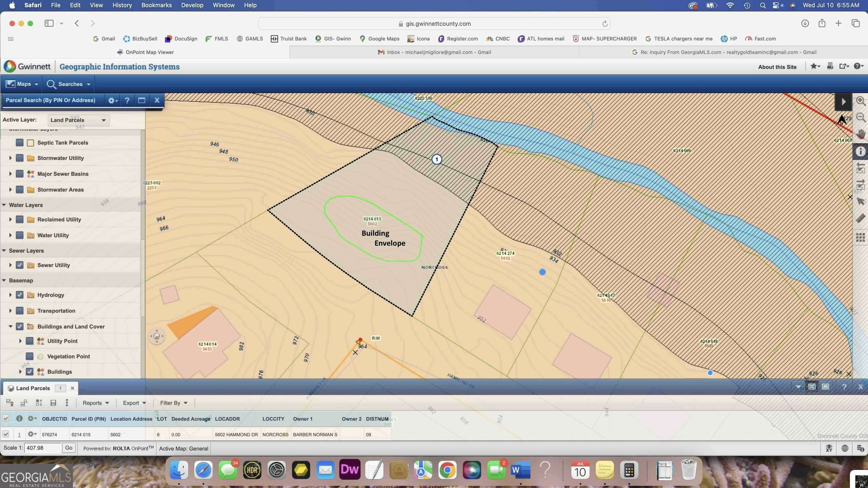Image resolution: width=868 pixels, height=488 pixels.
Task: Activate the Identify info tool
Action: pos(860,152)
